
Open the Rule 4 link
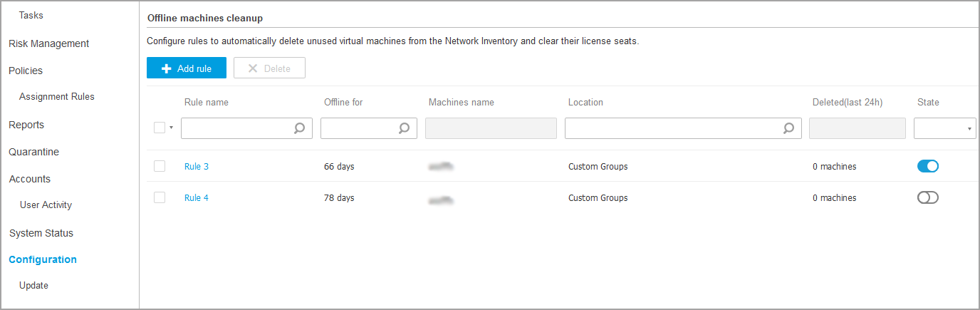point(197,198)
